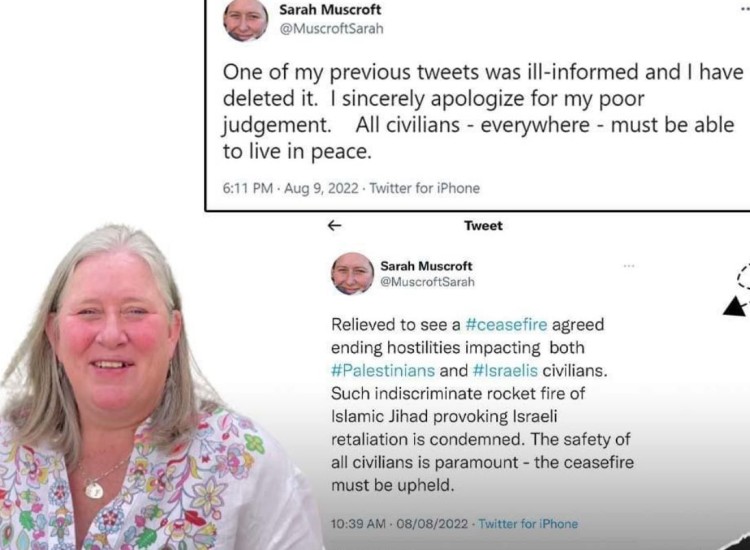Click the apology tweet text body
Screen dimensions: 750x550
pos(483,112)
